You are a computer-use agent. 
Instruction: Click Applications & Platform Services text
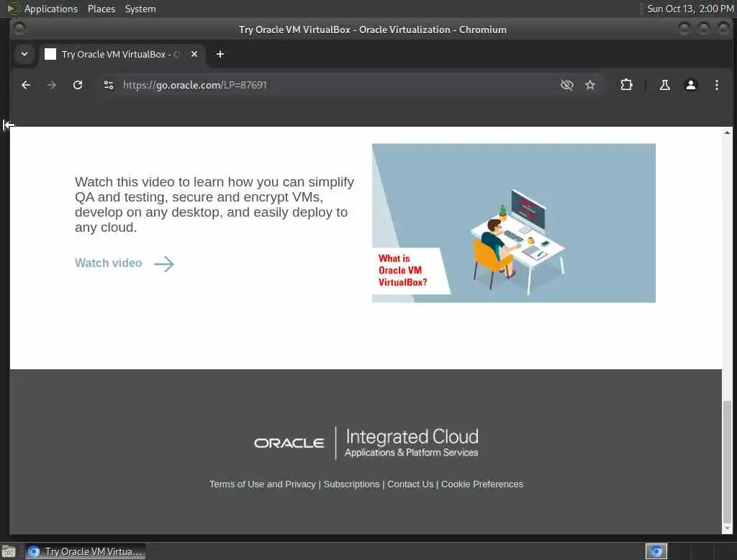tap(411, 452)
